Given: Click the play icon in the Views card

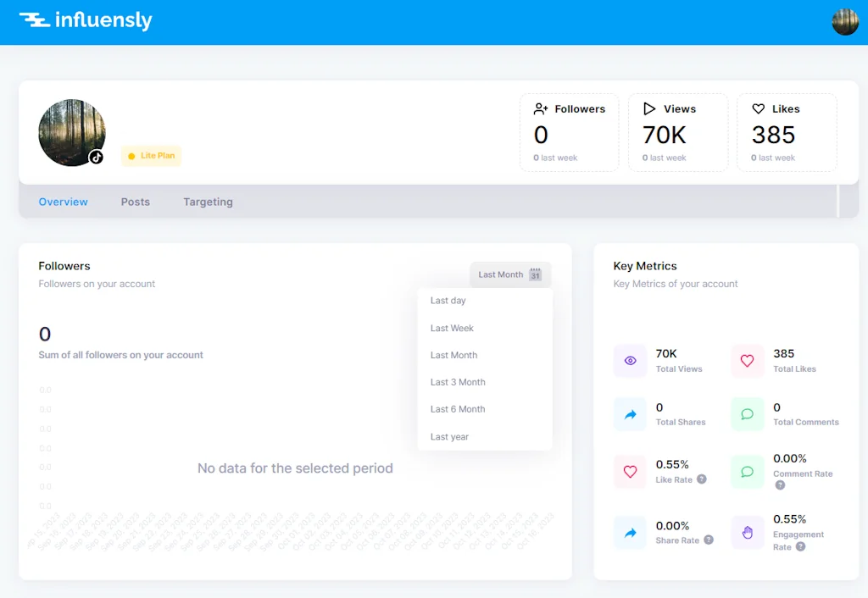Looking at the screenshot, I should tap(648, 108).
